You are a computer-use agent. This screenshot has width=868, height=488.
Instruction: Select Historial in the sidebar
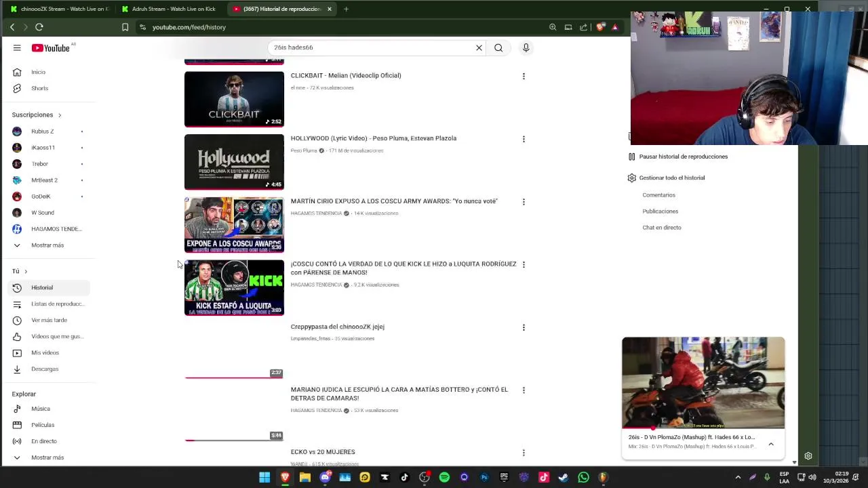click(47, 287)
